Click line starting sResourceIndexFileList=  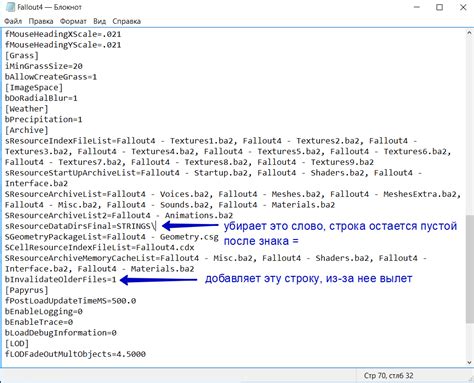click(211, 141)
